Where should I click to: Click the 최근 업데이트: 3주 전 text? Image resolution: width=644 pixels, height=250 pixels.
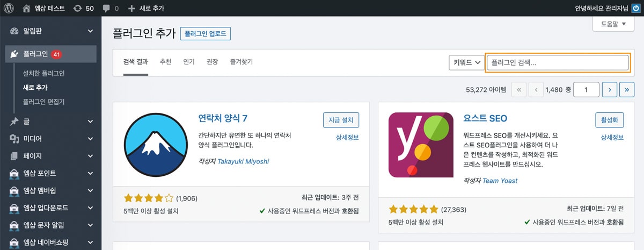[x=329, y=198]
